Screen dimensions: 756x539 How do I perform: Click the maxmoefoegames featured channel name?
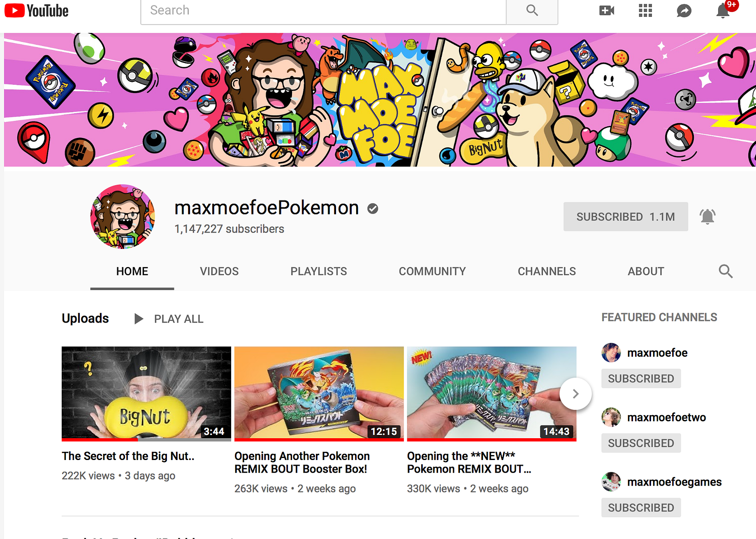tap(674, 482)
